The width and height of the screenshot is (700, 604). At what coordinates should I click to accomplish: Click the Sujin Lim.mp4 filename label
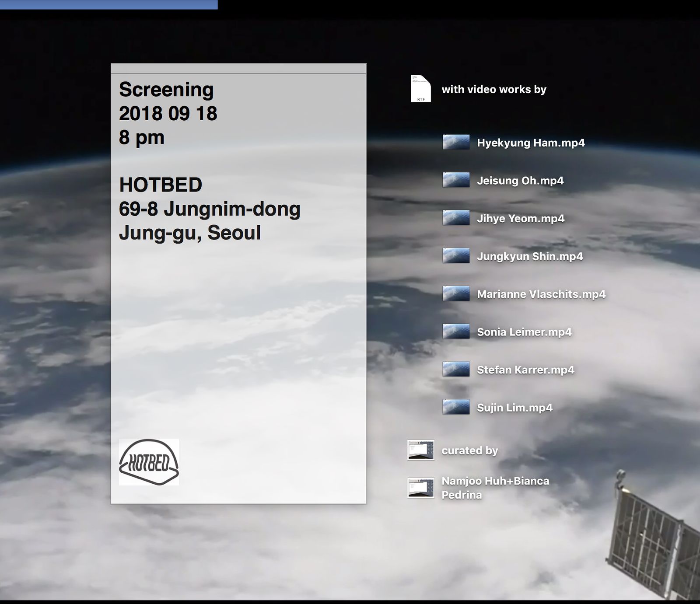(x=514, y=408)
